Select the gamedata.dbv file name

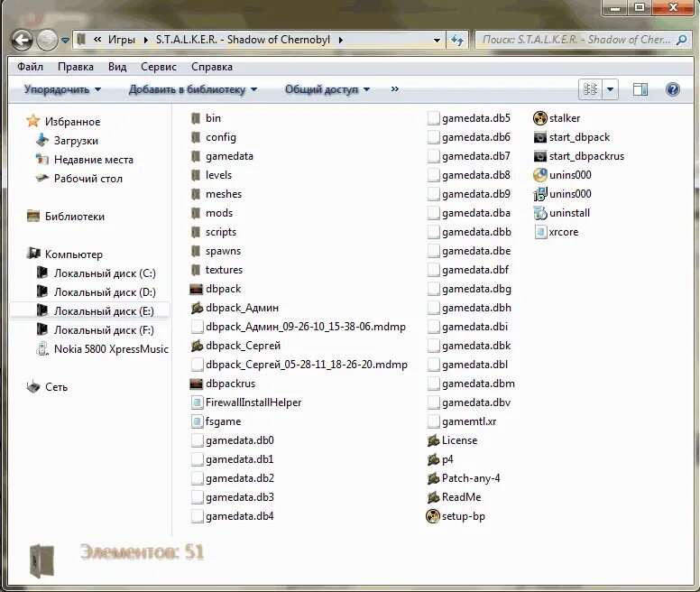point(476,402)
